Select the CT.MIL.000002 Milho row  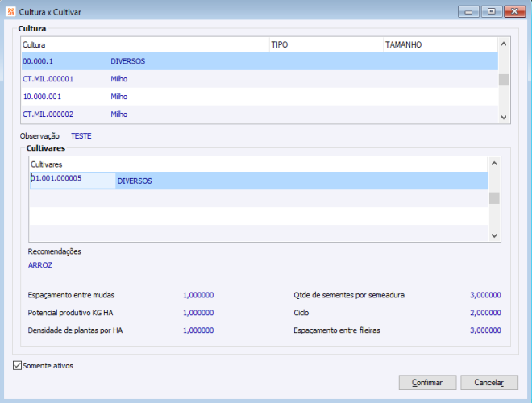pos(260,114)
